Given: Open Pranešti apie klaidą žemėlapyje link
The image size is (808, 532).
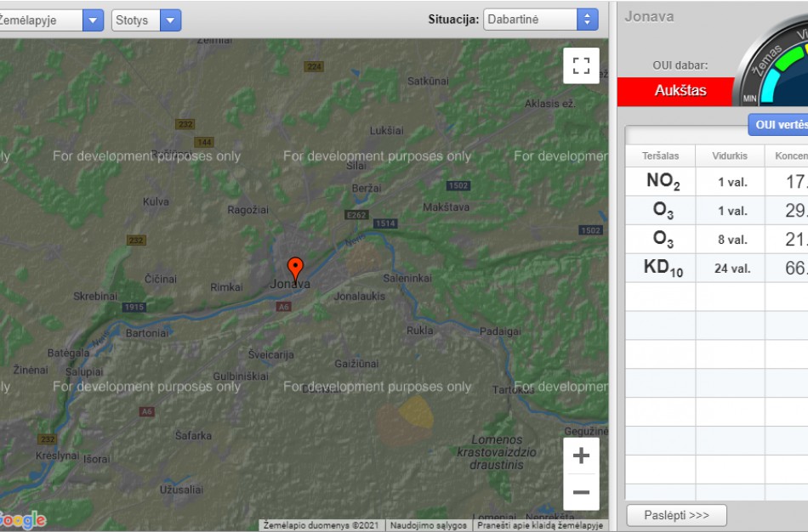Looking at the screenshot, I should click(539, 525).
